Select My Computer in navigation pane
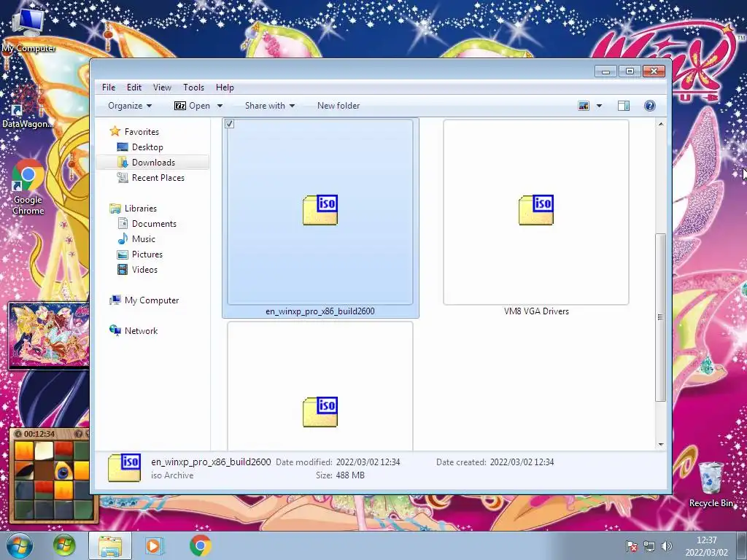Viewport: 747px width, 560px height. click(152, 300)
